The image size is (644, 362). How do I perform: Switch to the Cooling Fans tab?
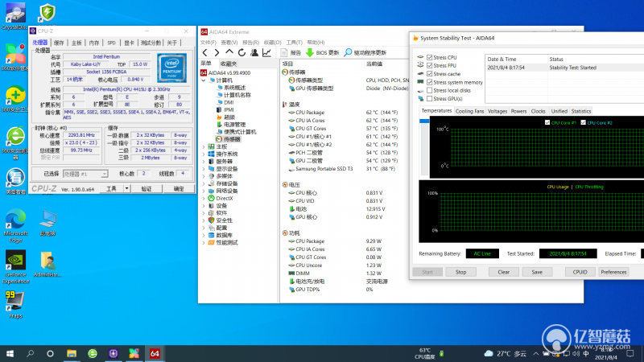pos(470,111)
